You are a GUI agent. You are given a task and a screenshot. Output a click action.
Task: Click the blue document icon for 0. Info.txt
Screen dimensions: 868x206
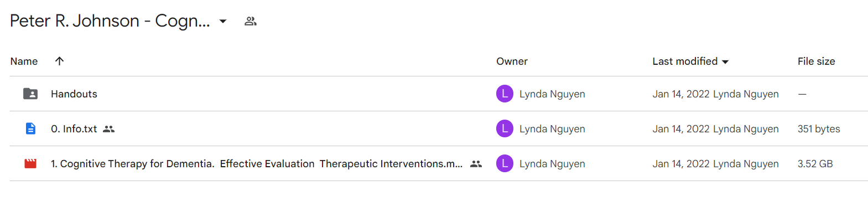(x=30, y=128)
